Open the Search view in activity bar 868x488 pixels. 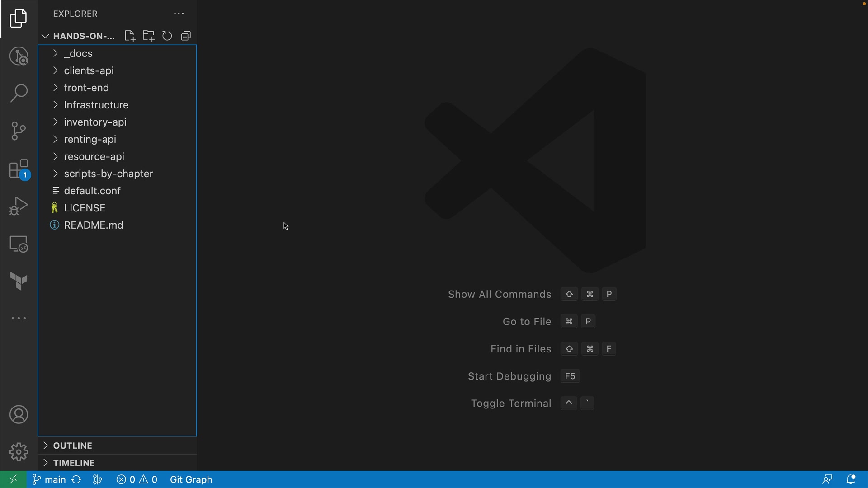tap(19, 94)
